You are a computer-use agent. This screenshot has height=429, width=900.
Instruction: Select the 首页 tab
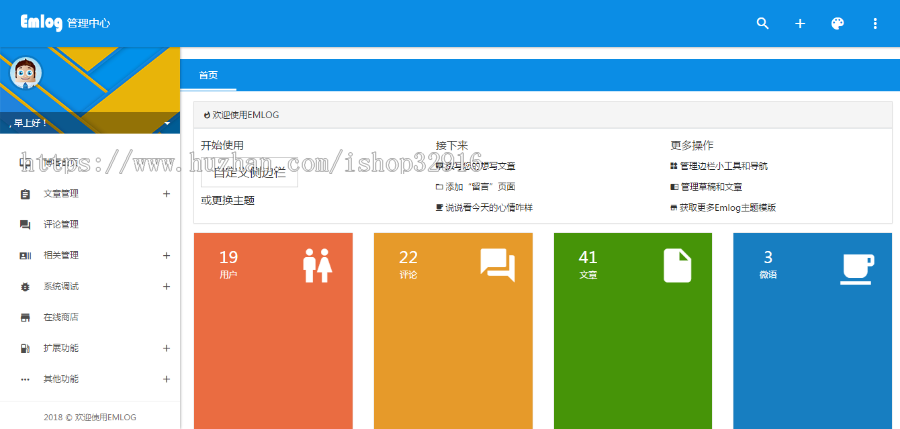point(208,75)
